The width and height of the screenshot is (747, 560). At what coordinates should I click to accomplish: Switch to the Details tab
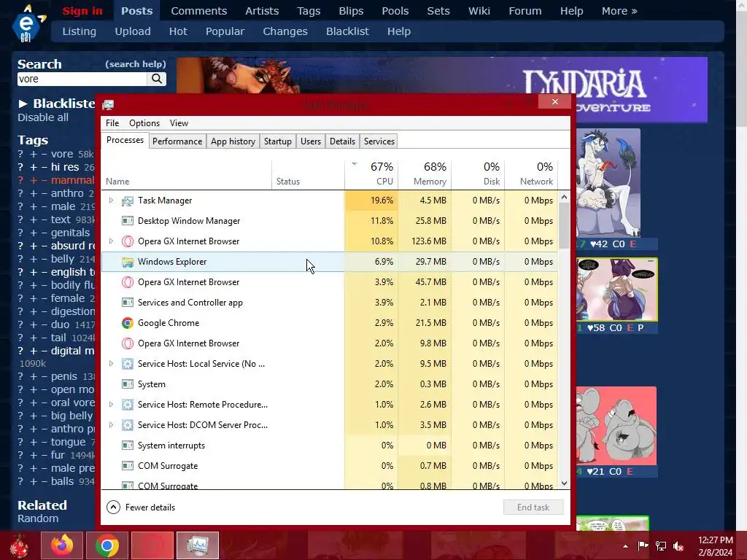coord(342,141)
